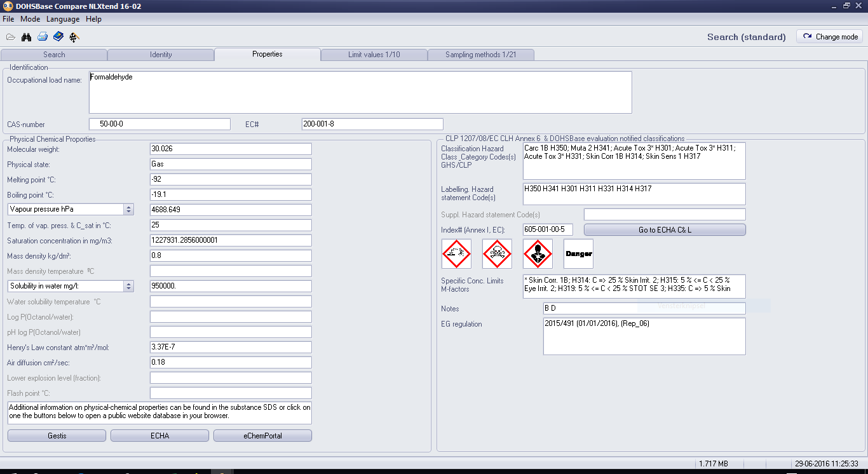Open the Solubility in water mg/l dropdown
Image resolution: width=868 pixels, height=474 pixels.
click(x=129, y=287)
